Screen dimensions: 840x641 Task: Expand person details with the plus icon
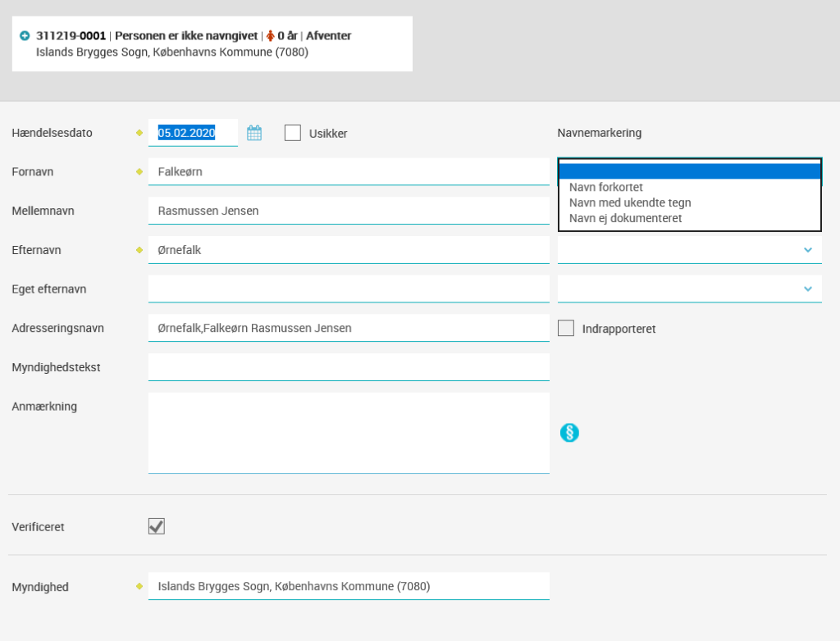pyautogui.click(x=25, y=36)
